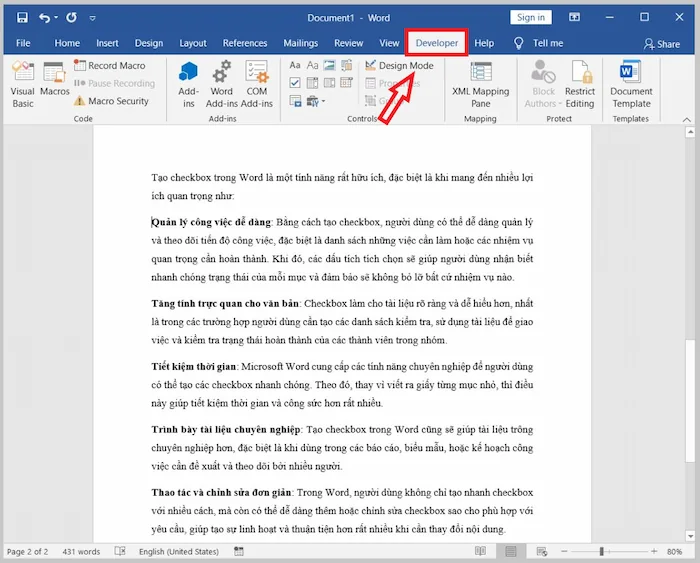The image size is (700, 563).
Task: Switch to the Mailings tab
Action: click(300, 43)
